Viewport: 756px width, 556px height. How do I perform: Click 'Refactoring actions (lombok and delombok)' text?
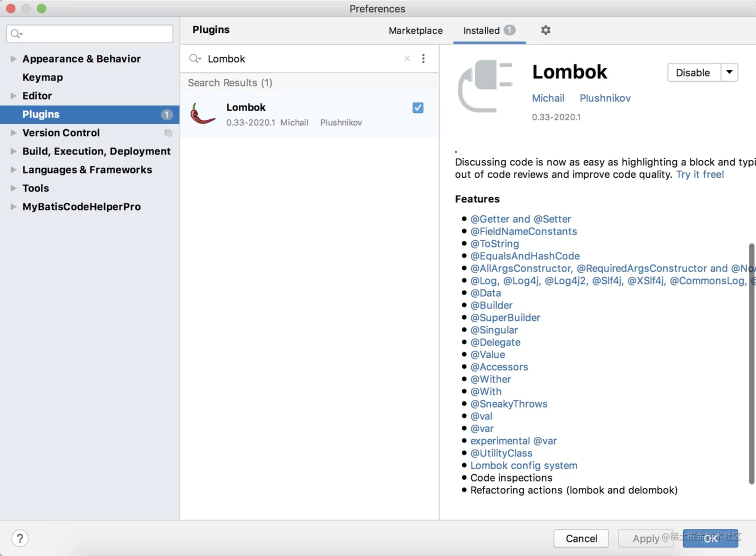click(x=574, y=490)
